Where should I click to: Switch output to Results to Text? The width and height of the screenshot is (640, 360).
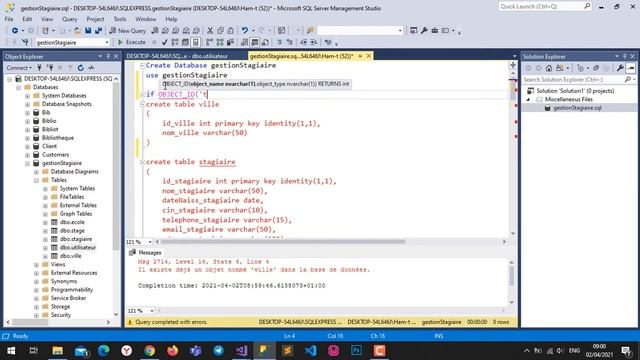(x=244, y=42)
